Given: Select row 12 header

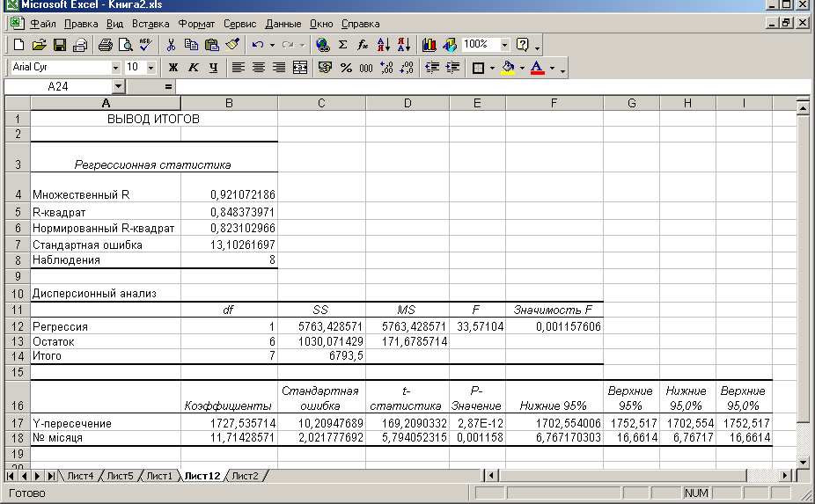Looking at the screenshot, I should (17, 326).
